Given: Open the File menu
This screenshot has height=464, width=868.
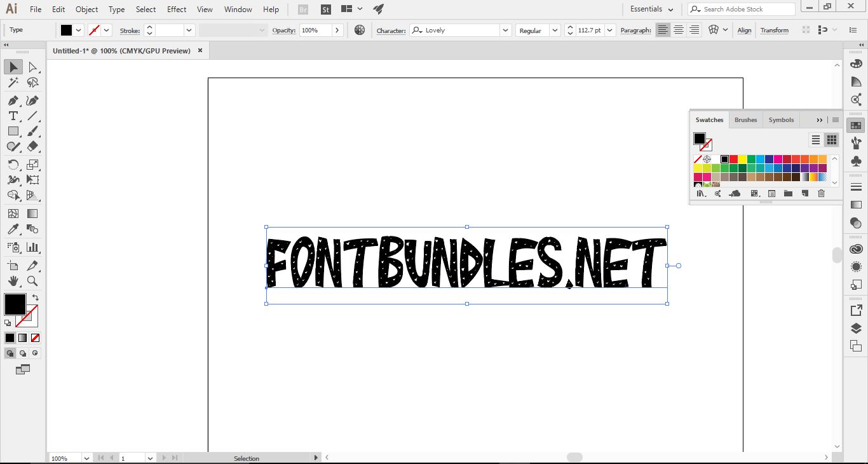Looking at the screenshot, I should (x=36, y=10).
